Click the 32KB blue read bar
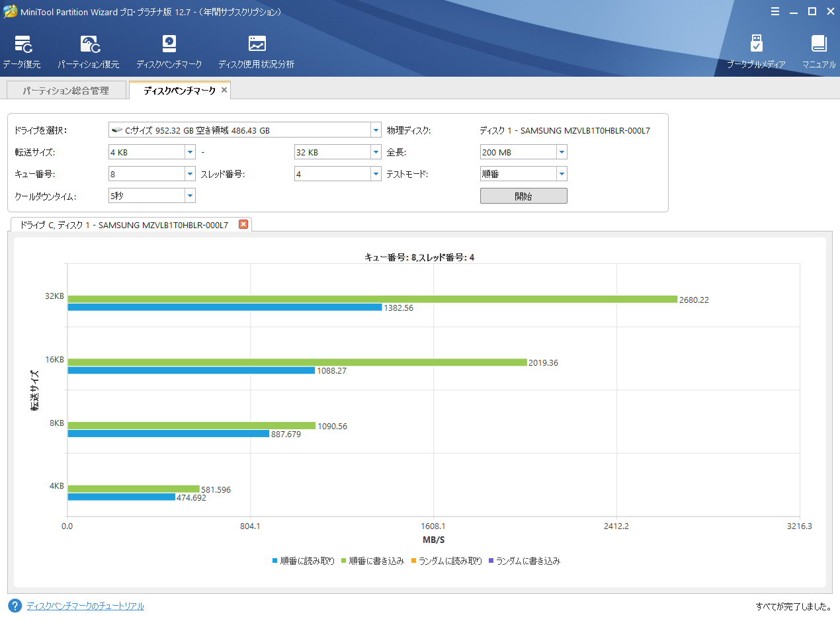This screenshot has width=840, height=621. point(225,307)
